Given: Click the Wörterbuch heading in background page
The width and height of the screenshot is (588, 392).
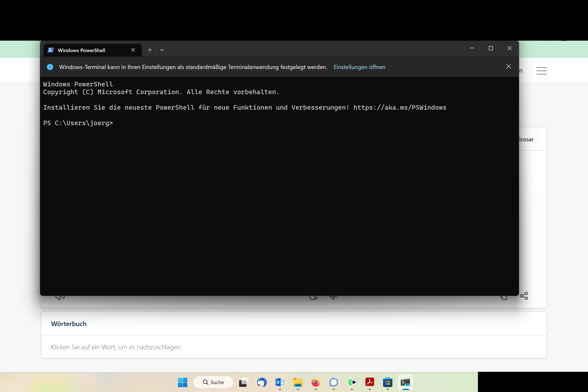Looking at the screenshot, I should (69, 324).
